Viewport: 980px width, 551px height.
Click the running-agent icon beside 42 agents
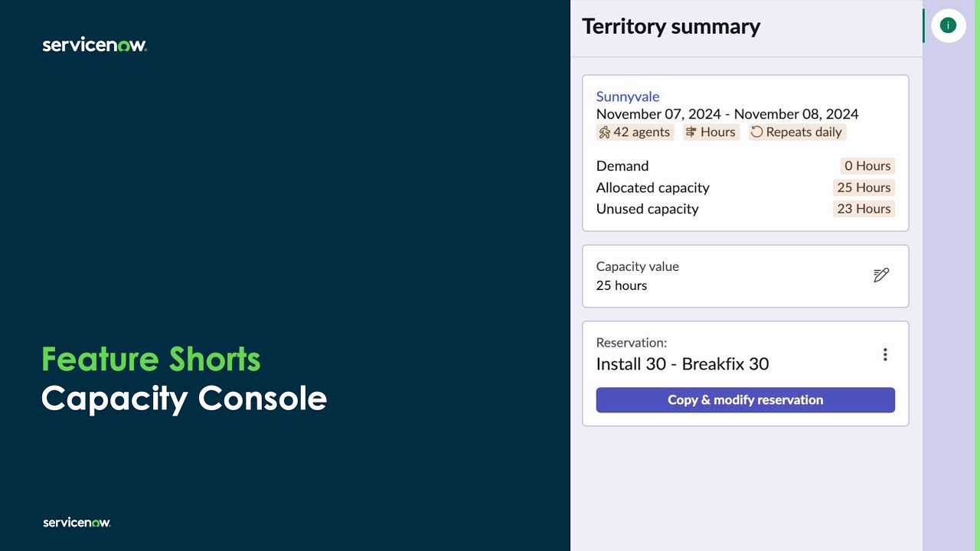point(605,132)
